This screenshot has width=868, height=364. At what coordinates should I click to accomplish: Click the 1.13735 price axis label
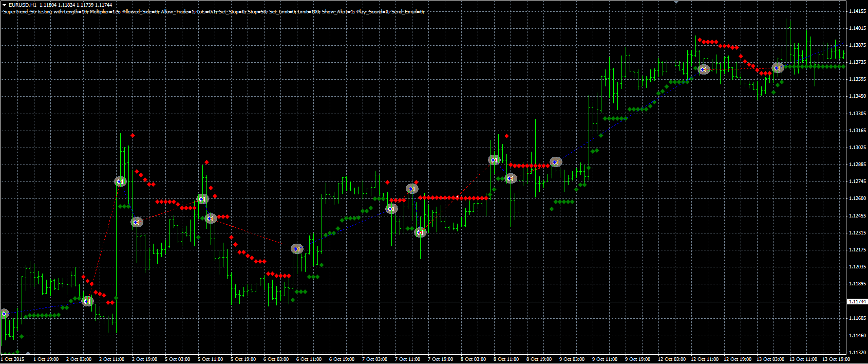[857, 62]
